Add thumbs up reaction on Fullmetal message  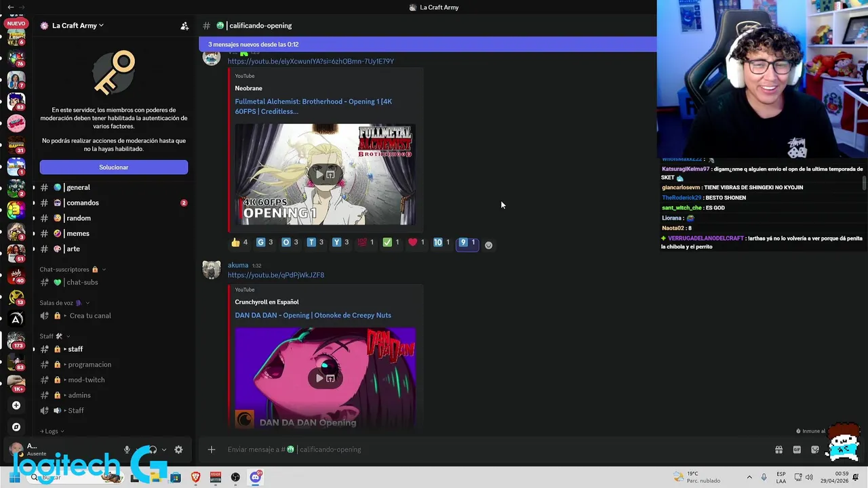click(239, 243)
